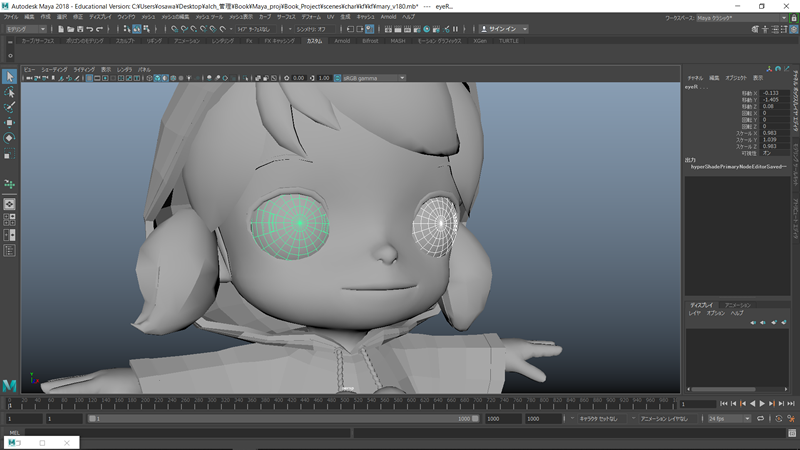Image resolution: width=800 pixels, height=450 pixels.
Task: Step forward one key
Action: (772, 404)
